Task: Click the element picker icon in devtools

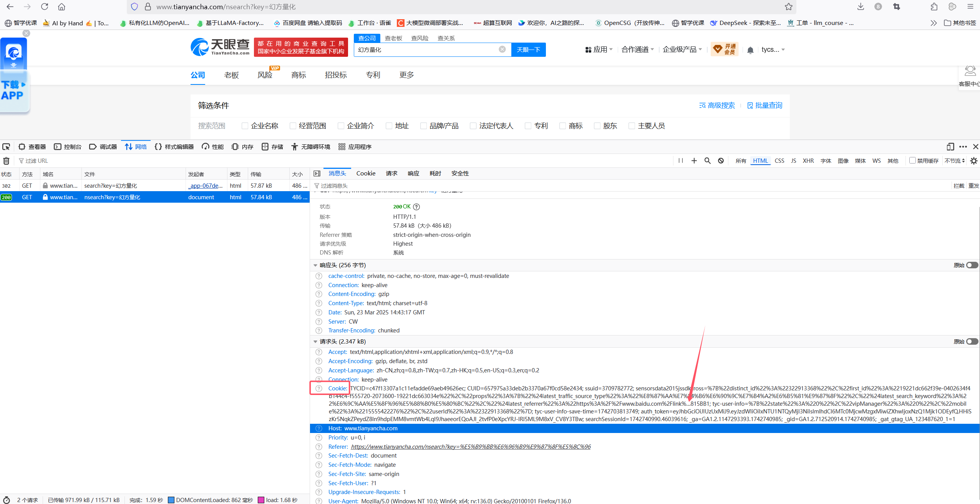Action: coord(6,147)
